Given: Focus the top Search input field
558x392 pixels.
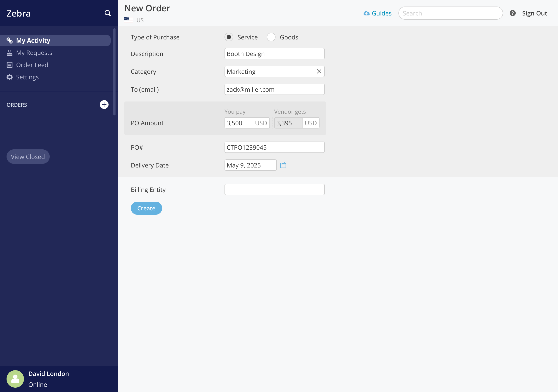Looking at the screenshot, I should [450, 13].
